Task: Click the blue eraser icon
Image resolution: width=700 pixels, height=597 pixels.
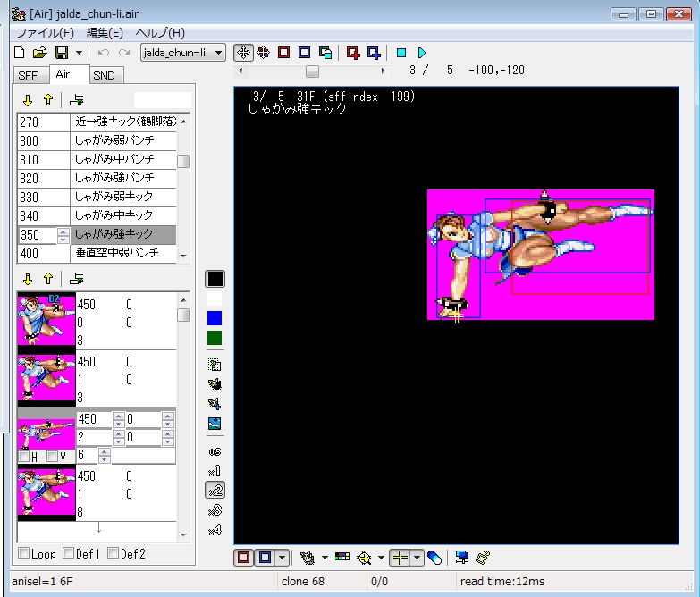Action: [x=434, y=558]
